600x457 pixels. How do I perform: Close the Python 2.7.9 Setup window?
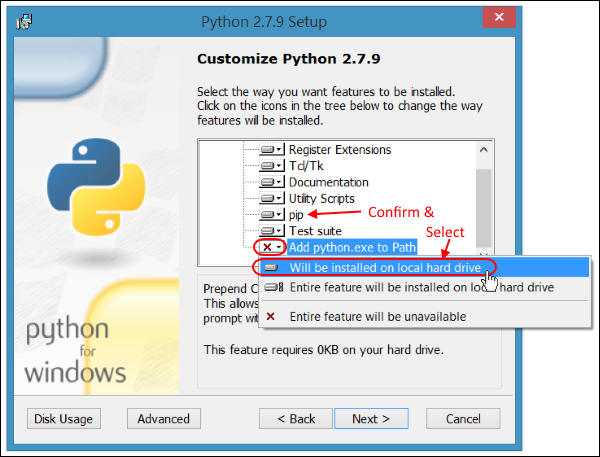click(499, 17)
